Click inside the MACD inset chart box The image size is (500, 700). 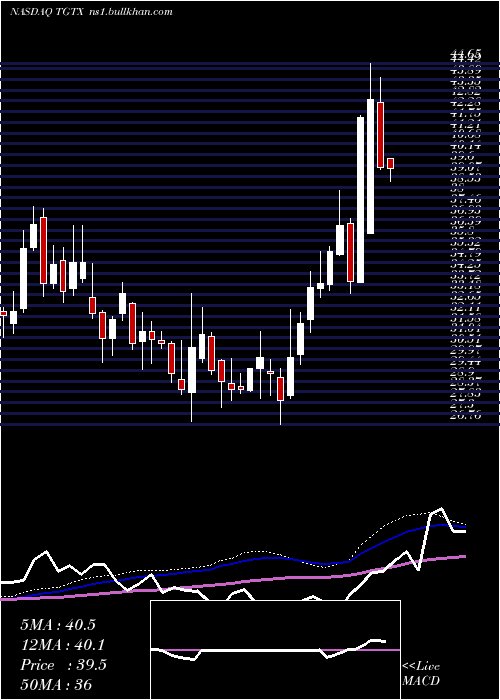275,650
